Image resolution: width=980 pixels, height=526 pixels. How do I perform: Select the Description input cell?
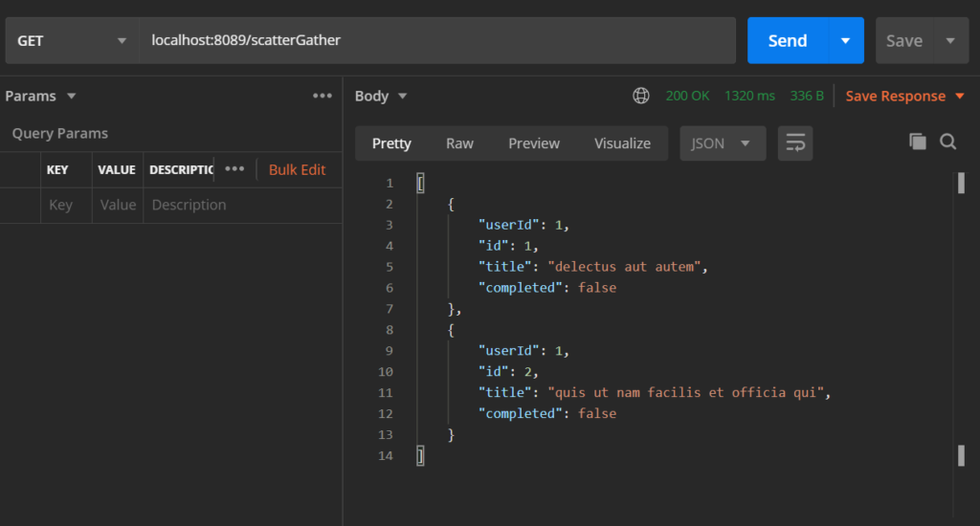[242, 205]
